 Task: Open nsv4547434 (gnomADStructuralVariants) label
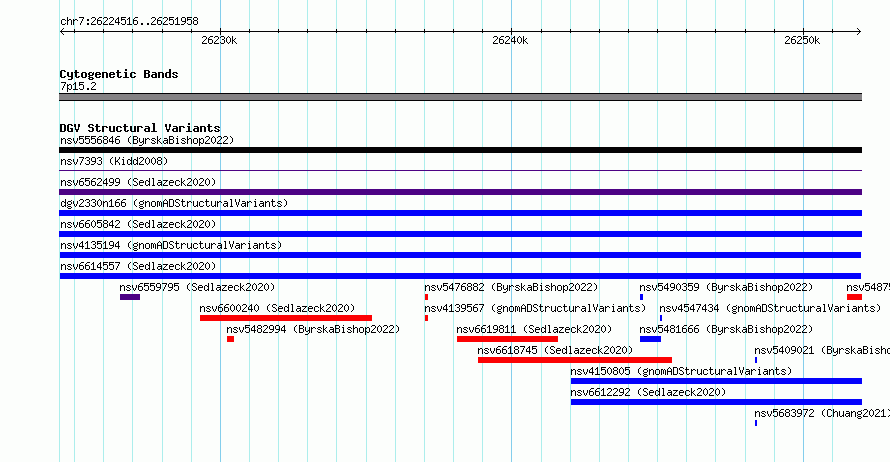point(770,308)
